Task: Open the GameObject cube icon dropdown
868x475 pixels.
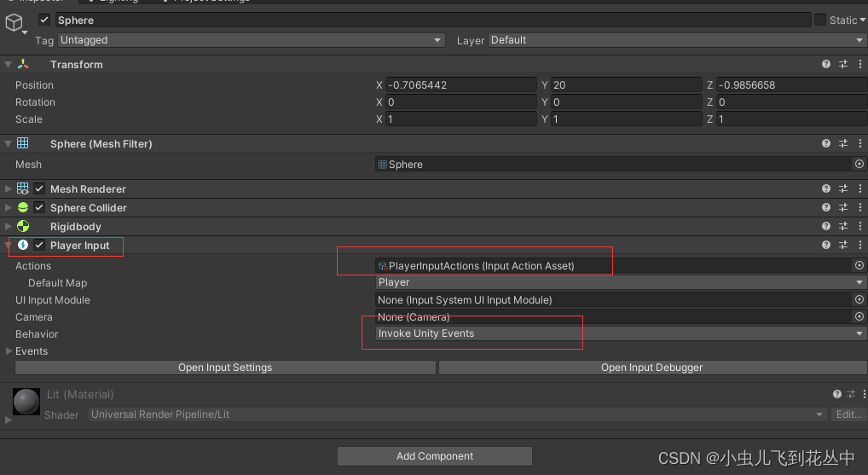Action: pos(15,25)
